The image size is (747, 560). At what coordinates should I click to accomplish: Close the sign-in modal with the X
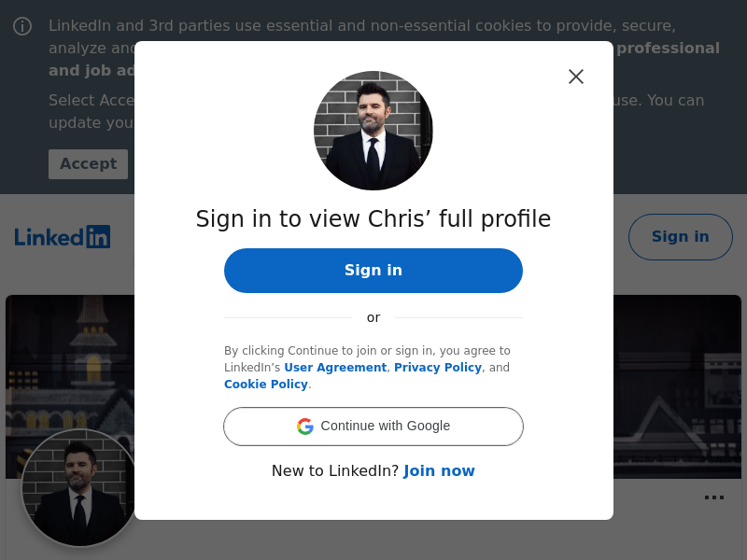[x=576, y=77]
